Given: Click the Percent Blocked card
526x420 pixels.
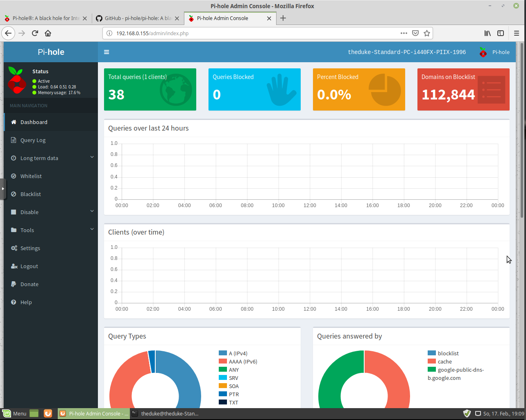Looking at the screenshot, I should 359,89.
